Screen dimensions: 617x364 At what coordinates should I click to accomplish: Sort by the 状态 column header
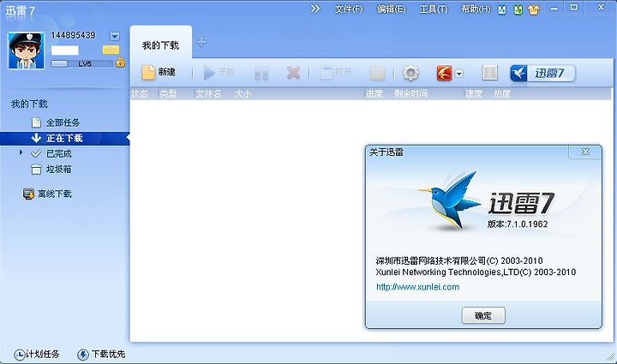coord(140,94)
